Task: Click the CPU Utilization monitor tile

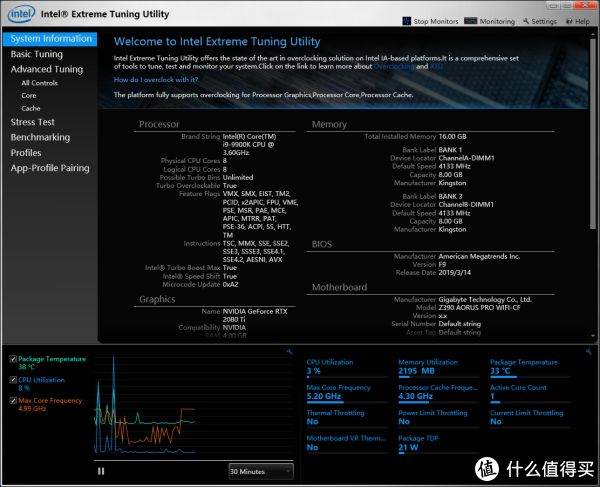Action: [347, 367]
